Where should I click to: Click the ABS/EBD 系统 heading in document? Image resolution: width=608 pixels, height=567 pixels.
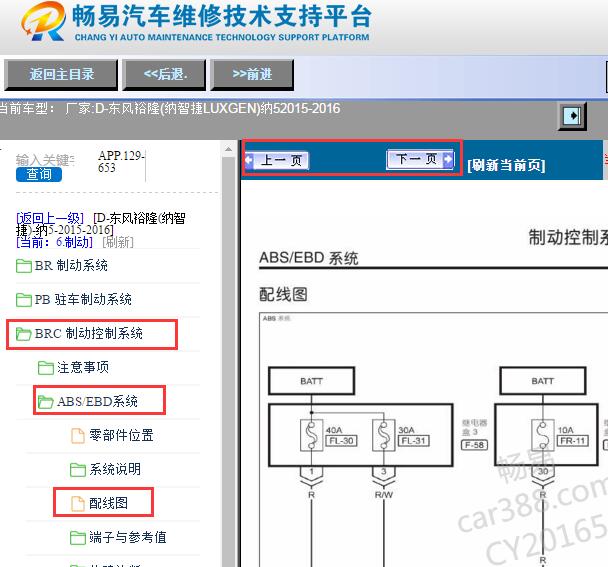coord(308,258)
